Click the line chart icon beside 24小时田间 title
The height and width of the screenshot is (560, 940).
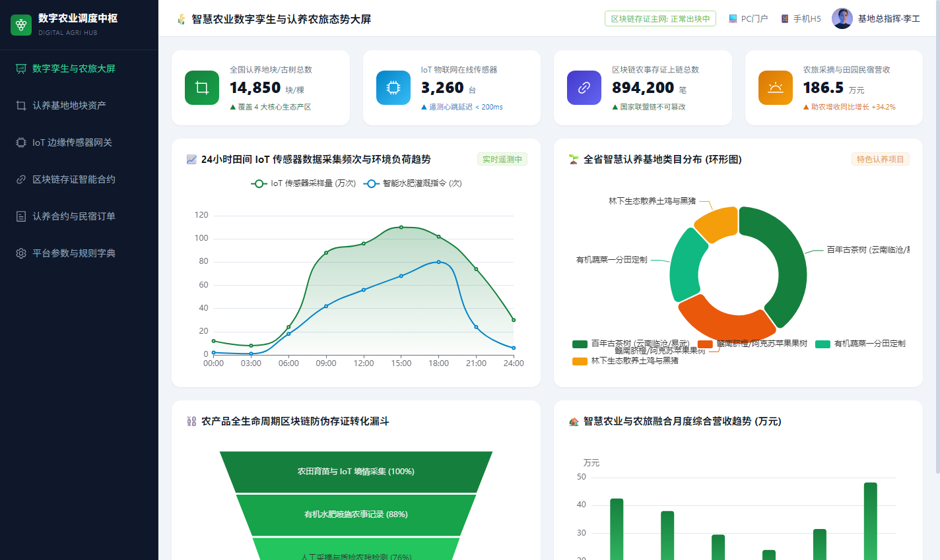point(192,159)
